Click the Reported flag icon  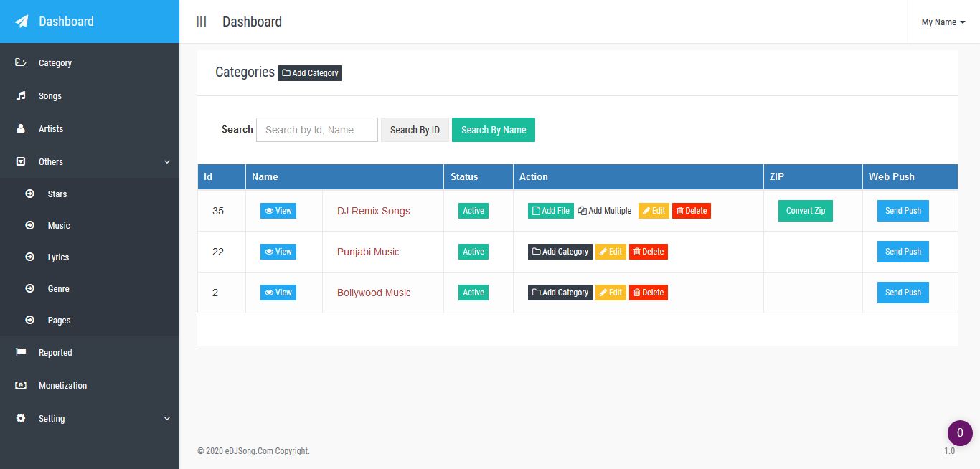click(21, 352)
